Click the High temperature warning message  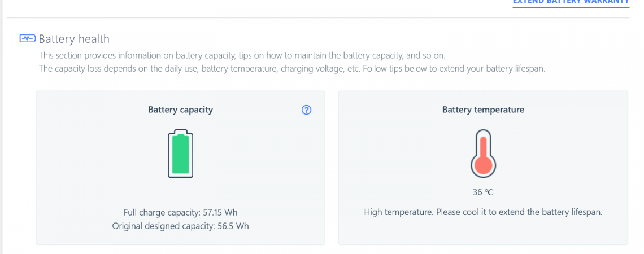(x=483, y=213)
